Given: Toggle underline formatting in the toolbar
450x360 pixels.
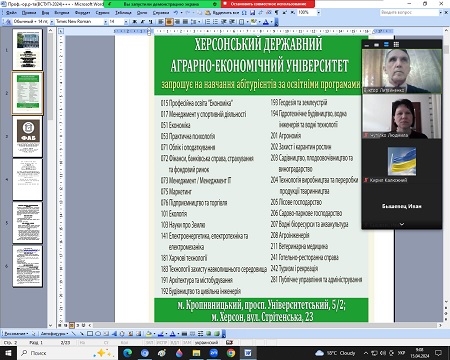Looking at the screenshot, I should click(151, 22).
